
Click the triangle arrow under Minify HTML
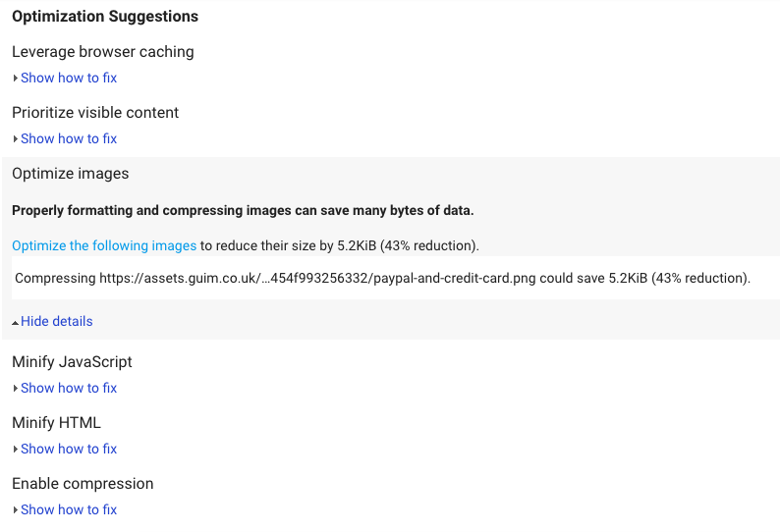[16, 449]
